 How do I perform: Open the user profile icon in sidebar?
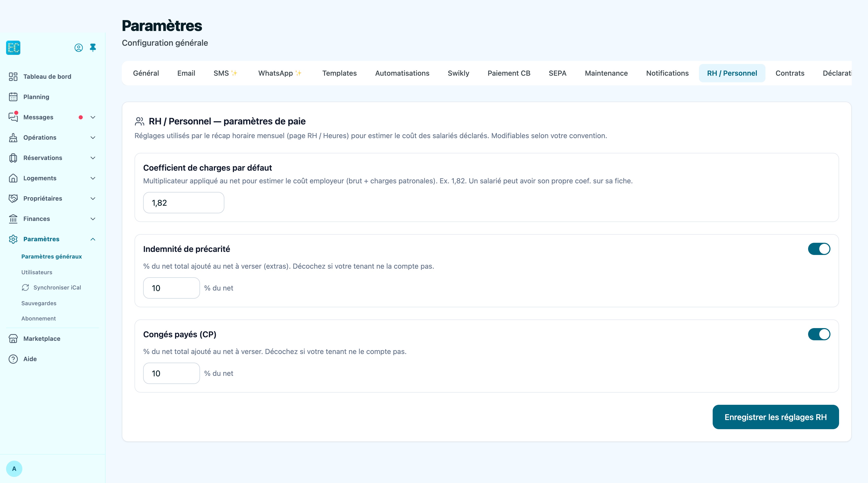[x=78, y=48]
